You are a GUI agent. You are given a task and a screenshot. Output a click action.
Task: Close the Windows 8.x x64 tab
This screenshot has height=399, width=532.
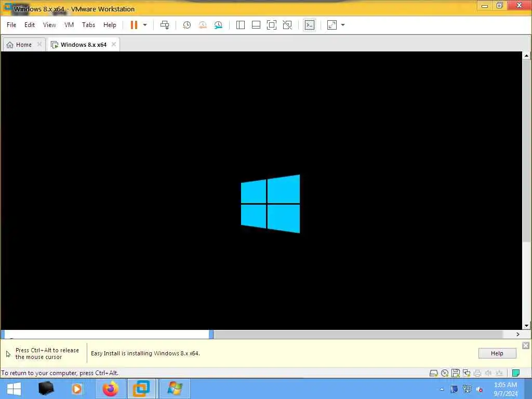pos(114,45)
